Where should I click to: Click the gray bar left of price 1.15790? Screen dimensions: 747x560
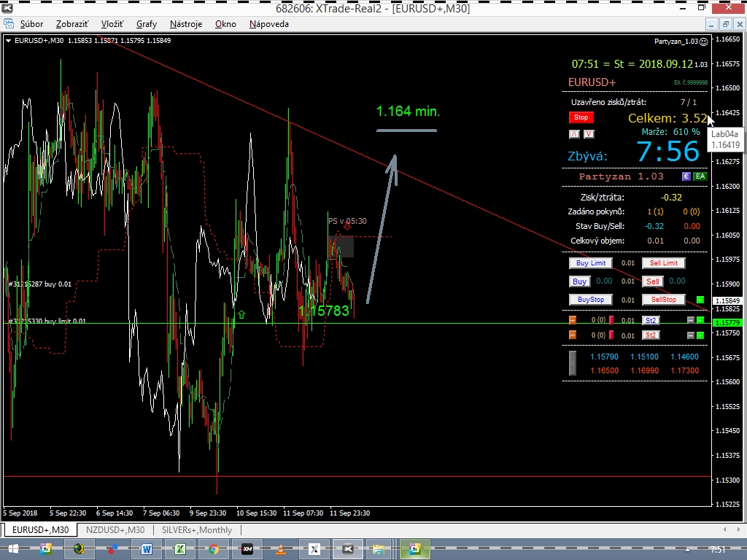pos(573,363)
